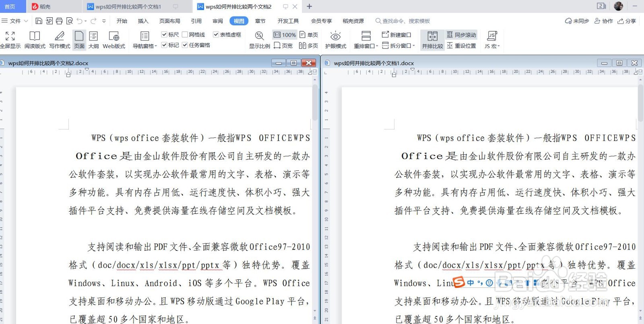Choose single page view (单页)

[x=309, y=35]
